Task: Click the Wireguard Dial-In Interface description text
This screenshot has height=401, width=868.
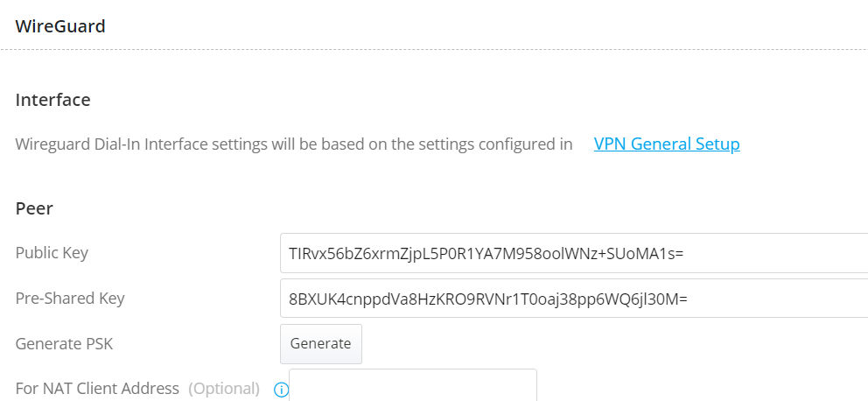Action: pyautogui.click(x=175, y=144)
